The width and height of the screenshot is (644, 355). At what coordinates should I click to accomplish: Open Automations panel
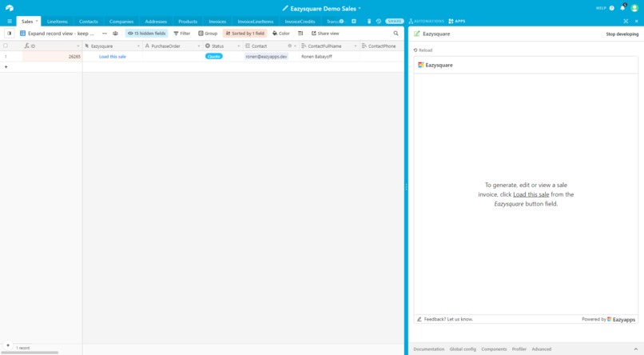point(427,21)
